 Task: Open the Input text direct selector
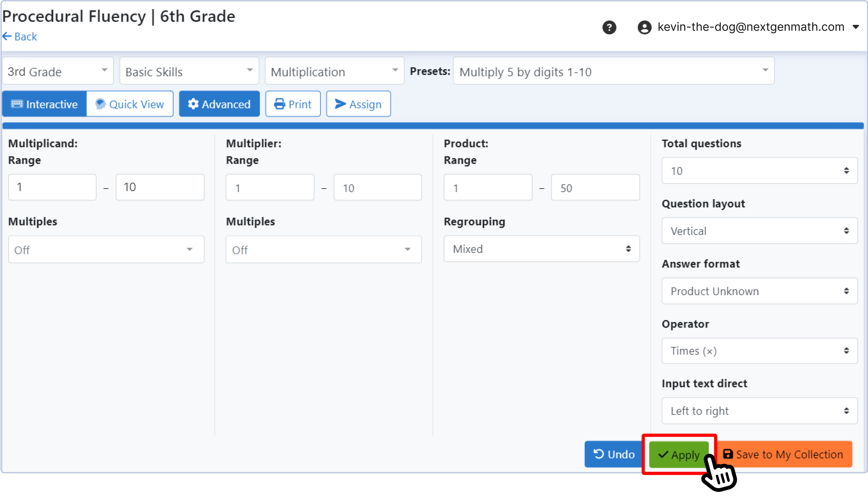(759, 411)
